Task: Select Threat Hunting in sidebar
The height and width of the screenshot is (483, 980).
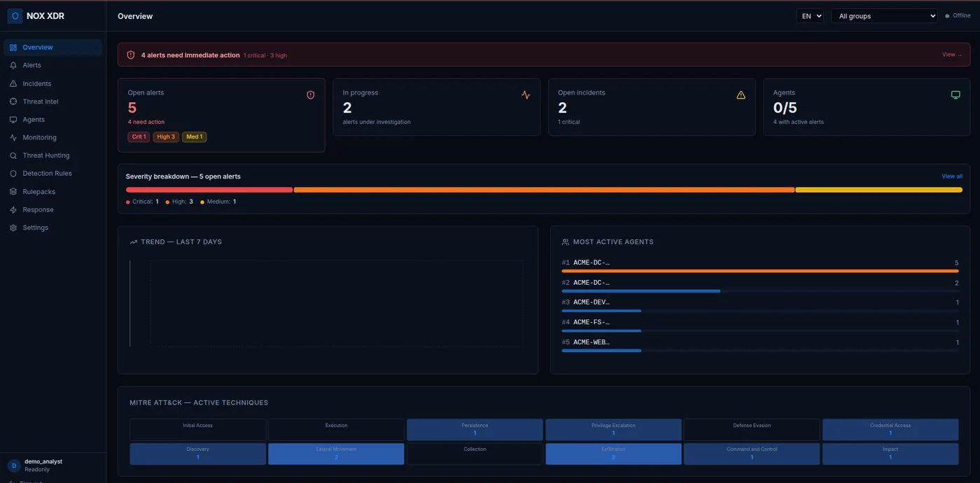Action: 52,155
